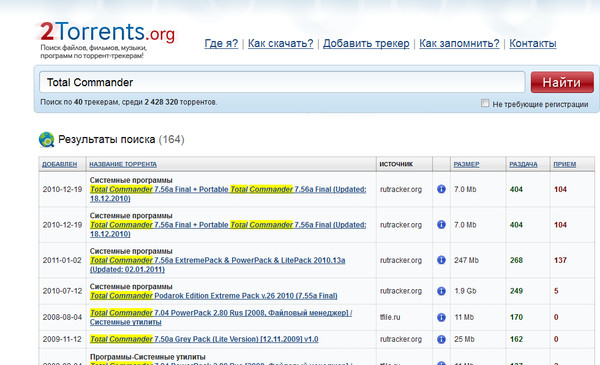The height and width of the screenshot is (365, 600).
Task: Toggle the 'Не требующие регистрации' checkbox
Action: (485, 103)
